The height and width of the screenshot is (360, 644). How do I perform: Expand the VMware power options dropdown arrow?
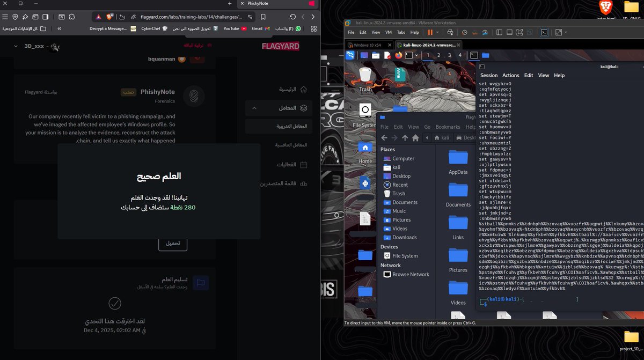(x=437, y=33)
